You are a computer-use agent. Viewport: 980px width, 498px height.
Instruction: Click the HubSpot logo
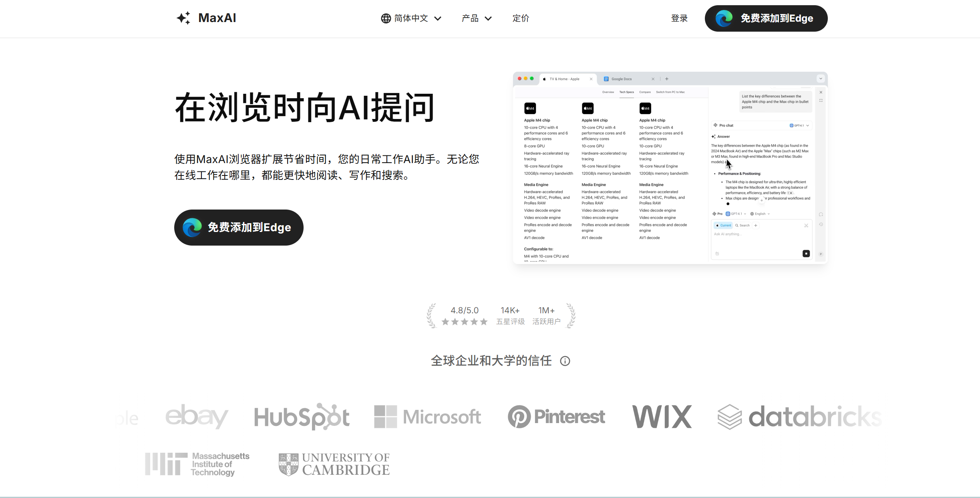coord(302,417)
